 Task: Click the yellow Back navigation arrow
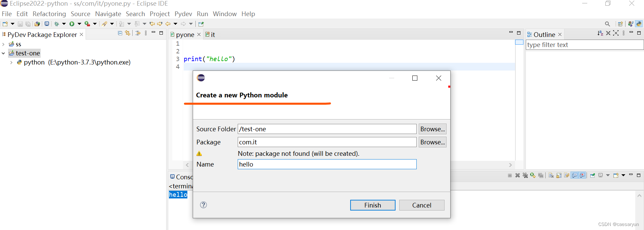click(x=168, y=24)
